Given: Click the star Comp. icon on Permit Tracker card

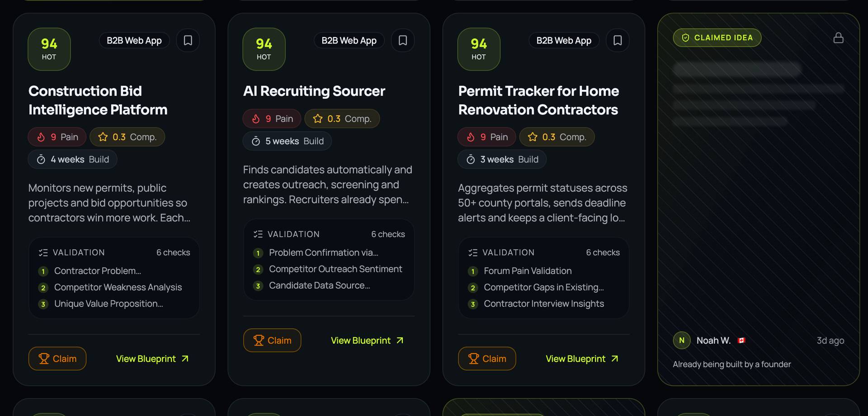Looking at the screenshot, I should pyautogui.click(x=533, y=137).
